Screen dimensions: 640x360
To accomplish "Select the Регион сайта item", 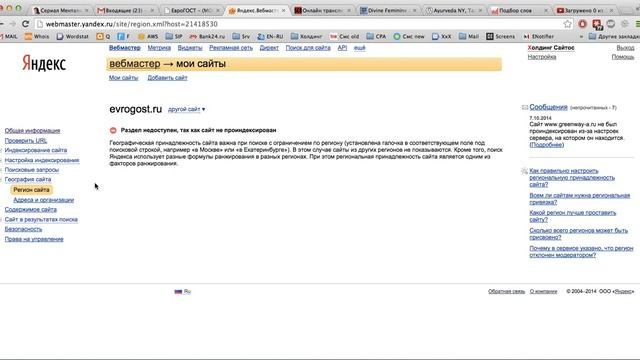I will 31,190.
